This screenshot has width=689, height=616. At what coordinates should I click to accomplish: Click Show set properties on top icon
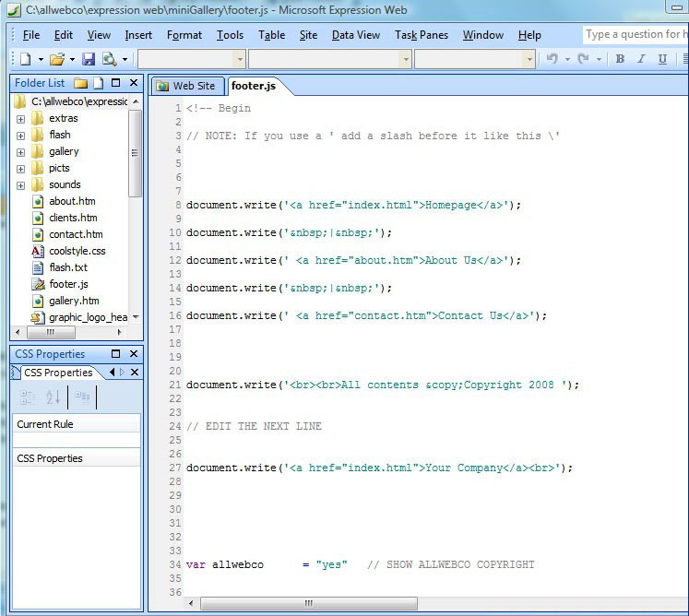coord(82,397)
